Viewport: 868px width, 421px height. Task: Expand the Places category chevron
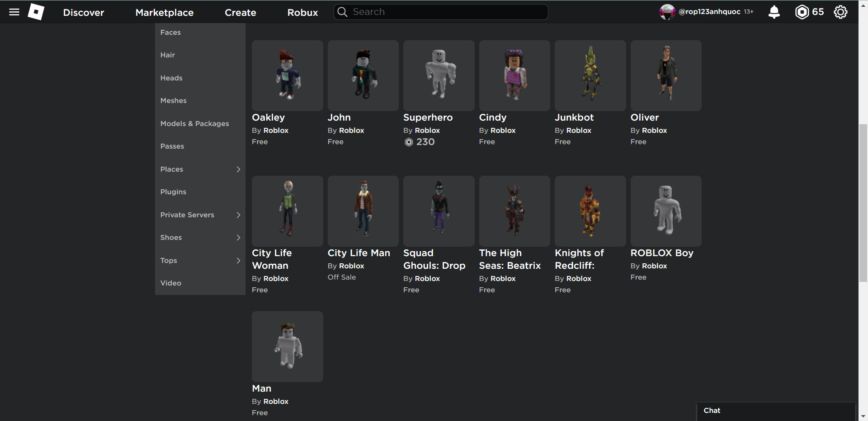click(x=238, y=169)
